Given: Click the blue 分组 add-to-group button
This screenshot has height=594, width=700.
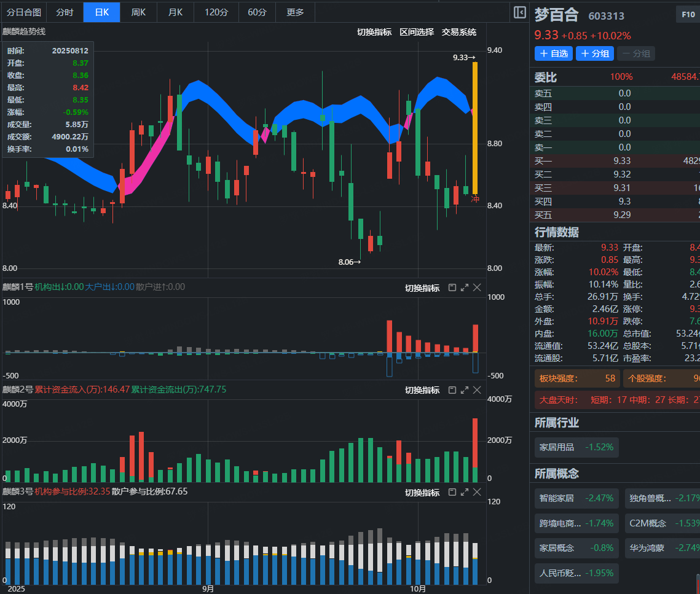Looking at the screenshot, I should [595, 53].
